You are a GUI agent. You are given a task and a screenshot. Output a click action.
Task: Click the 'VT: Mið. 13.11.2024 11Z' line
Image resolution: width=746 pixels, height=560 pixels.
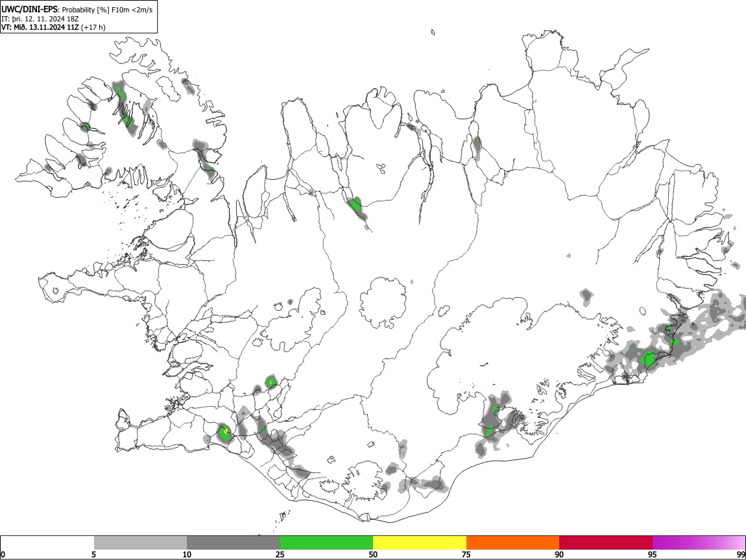(x=40, y=27)
